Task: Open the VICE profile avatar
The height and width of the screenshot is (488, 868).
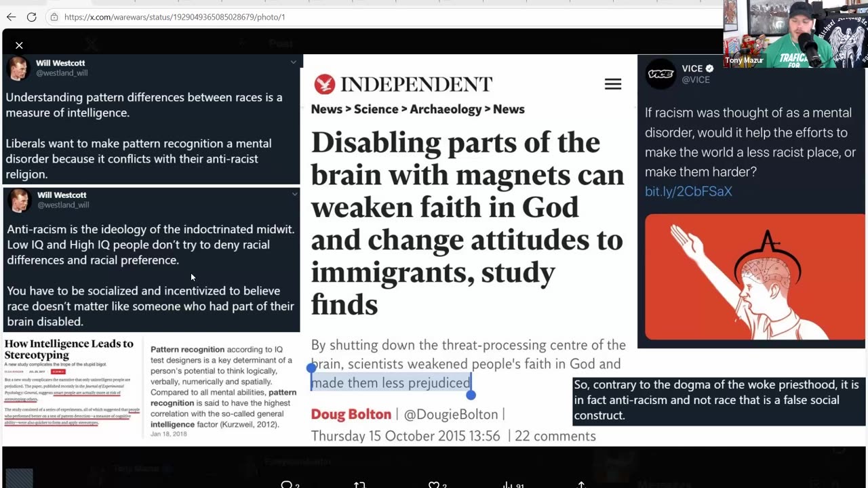Action: (660, 73)
